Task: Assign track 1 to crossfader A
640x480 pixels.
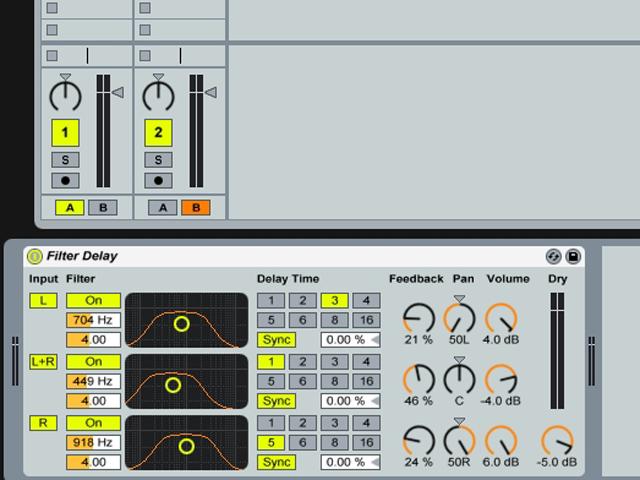Action: (x=70, y=208)
